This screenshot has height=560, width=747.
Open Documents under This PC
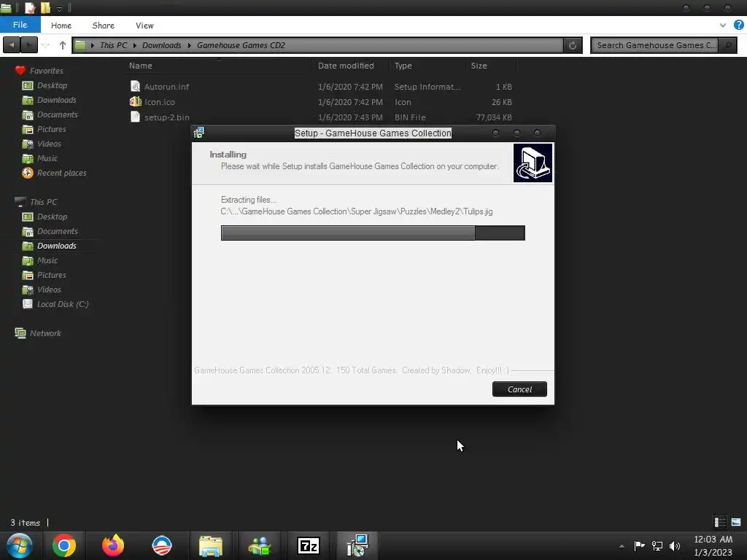(x=57, y=231)
